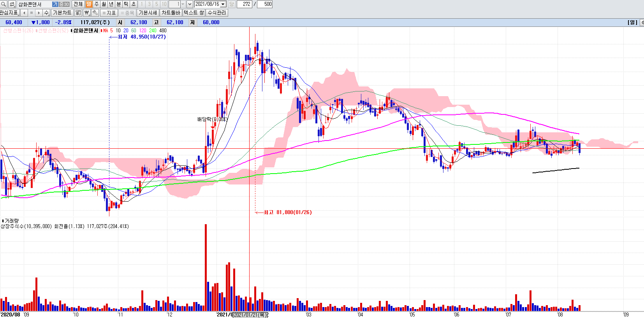This screenshot has width=644, height=318.
Task: Select interval preset 1
Action: (x=142, y=4)
